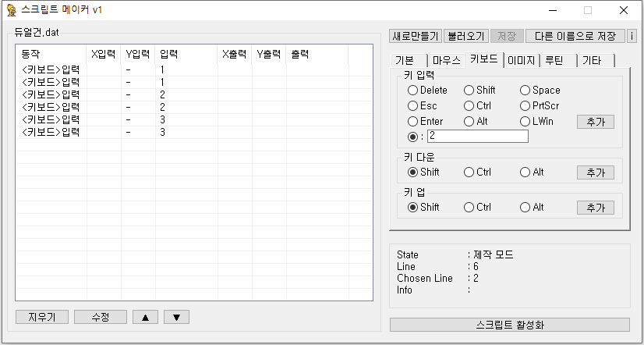Click 추가 in 키 입력 group
Viewport: 644px width, 345px height.
(x=596, y=122)
